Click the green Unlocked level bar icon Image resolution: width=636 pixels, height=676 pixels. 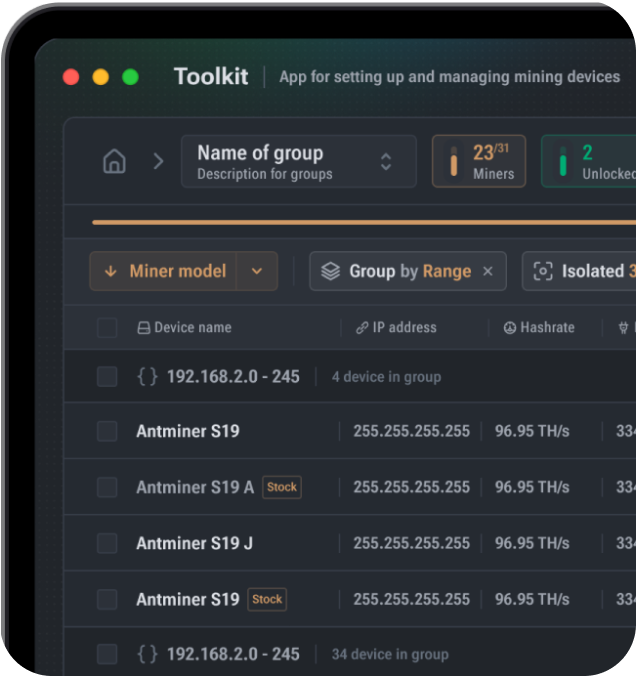tap(563, 161)
